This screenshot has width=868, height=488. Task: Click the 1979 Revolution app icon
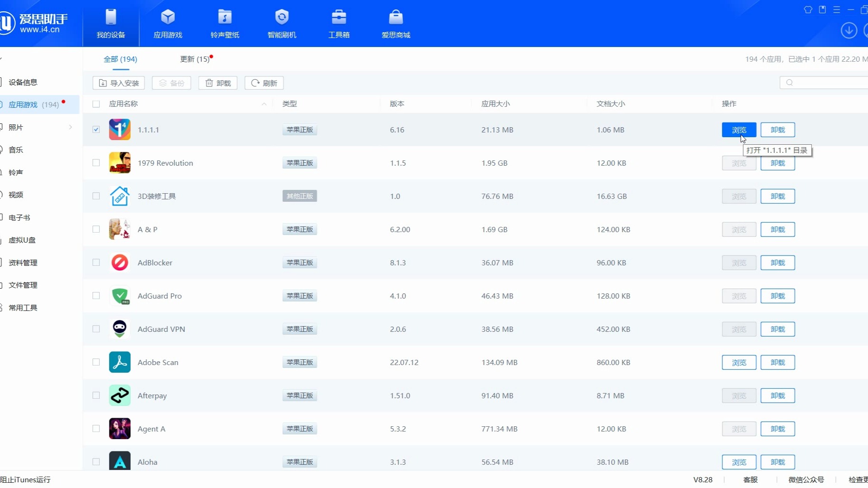(x=120, y=163)
